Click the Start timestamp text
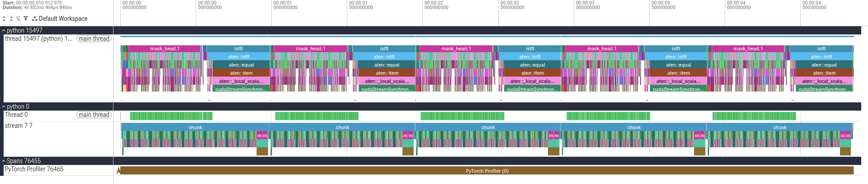868x184 pixels. (32, 3)
